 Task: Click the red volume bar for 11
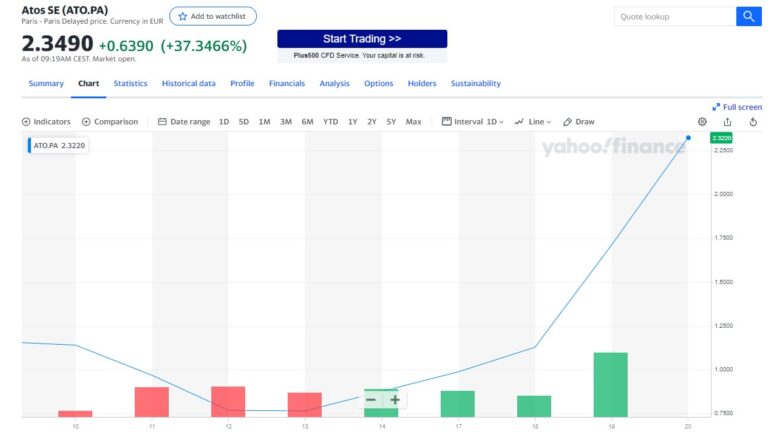152,402
